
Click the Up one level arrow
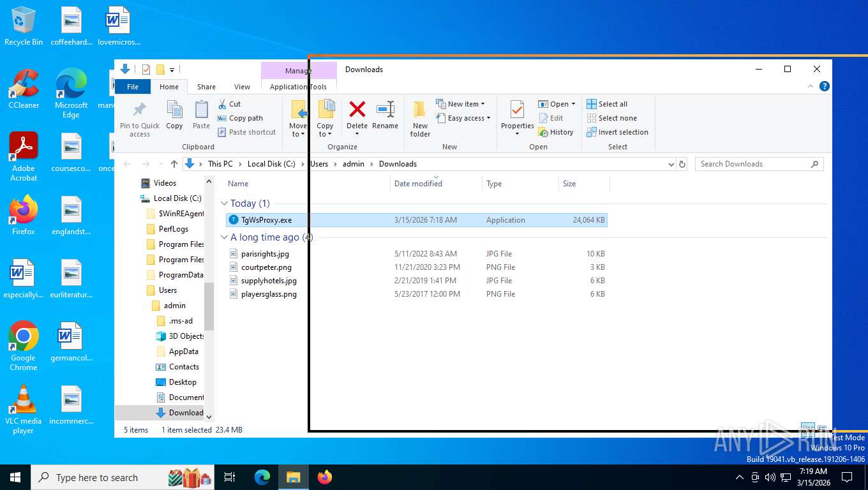174,164
